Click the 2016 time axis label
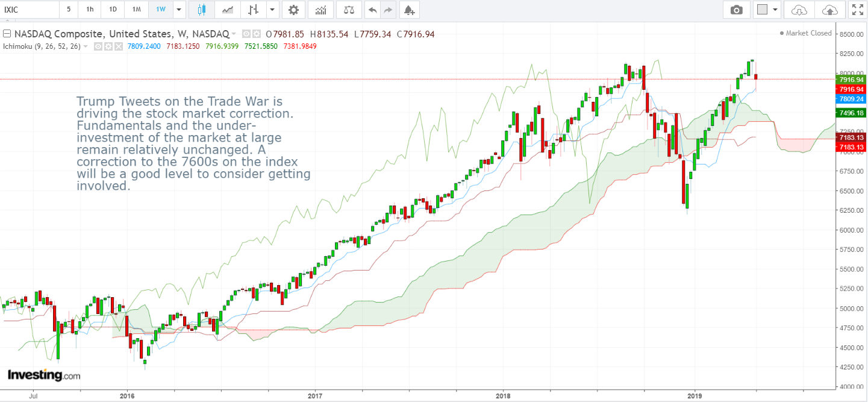 point(127,397)
